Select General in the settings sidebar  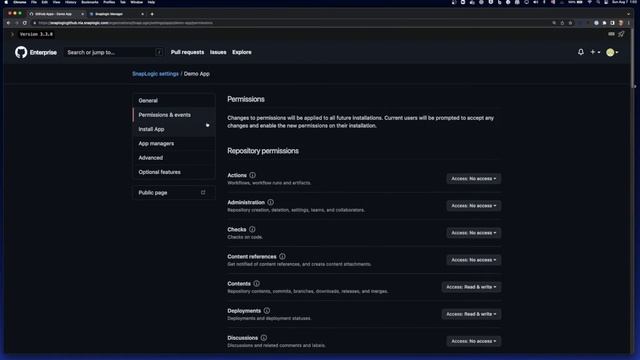pyautogui.click(x=174, y=100)
